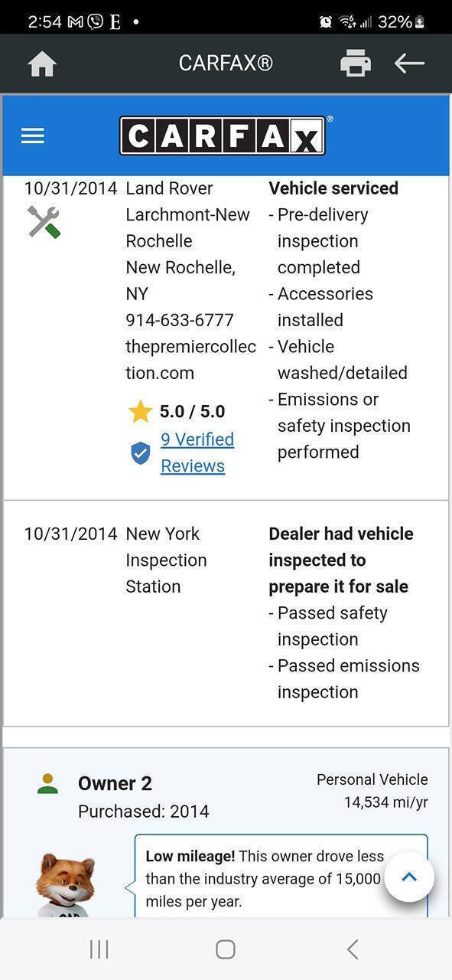
Task: Tap the home icon in top bar
Action: 42,64
